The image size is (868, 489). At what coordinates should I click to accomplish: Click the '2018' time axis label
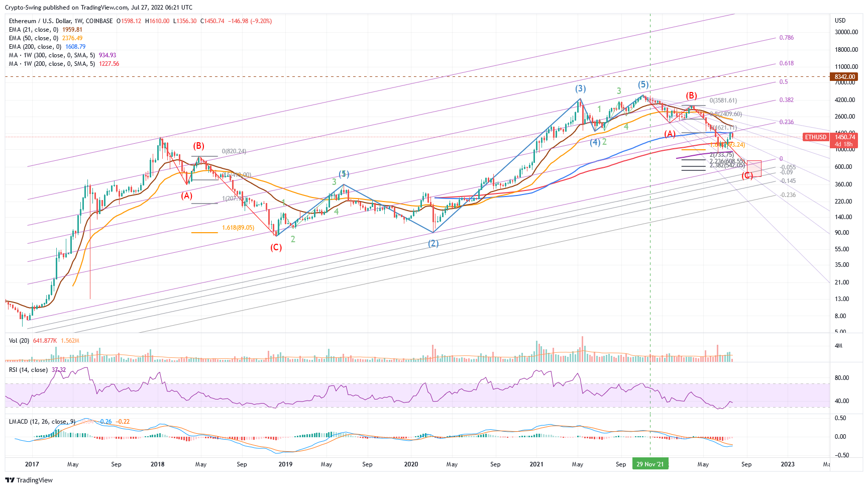(x=158, y=464)
